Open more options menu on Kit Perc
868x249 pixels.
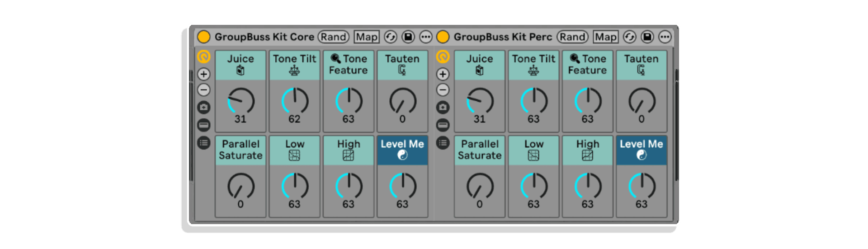[x=665, y=37]
